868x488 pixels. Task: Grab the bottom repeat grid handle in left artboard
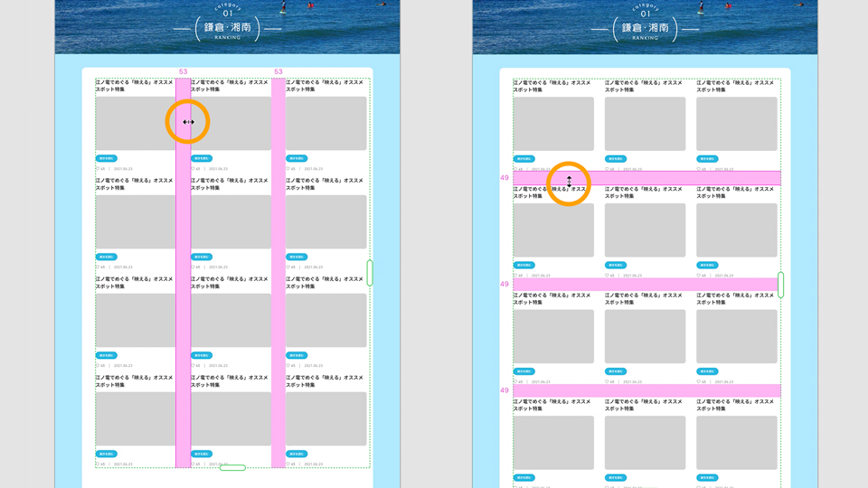232,468
